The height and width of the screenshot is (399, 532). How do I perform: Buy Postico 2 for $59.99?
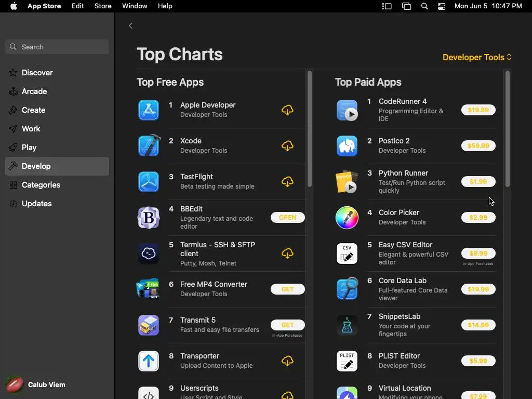[x=478, y=146]
